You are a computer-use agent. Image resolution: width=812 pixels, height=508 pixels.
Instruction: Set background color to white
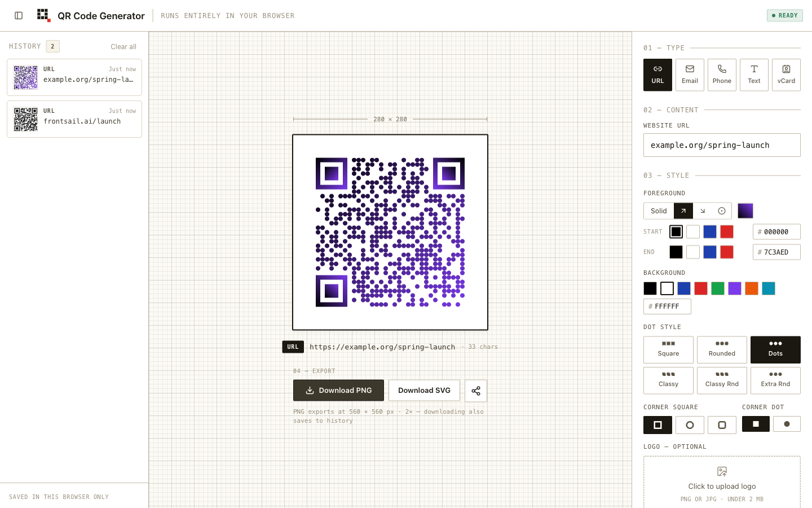(667, 288)
